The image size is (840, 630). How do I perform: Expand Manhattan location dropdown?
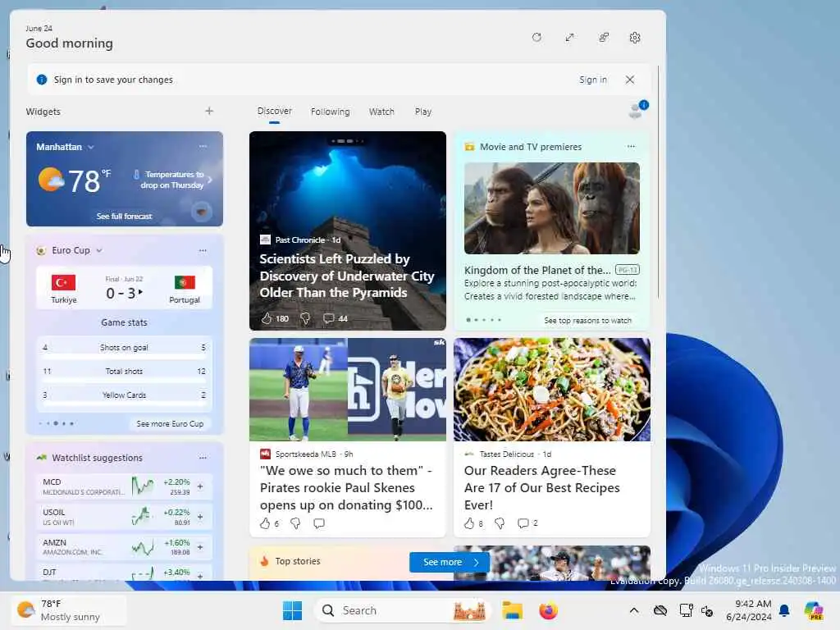click(x=90, y=147)
